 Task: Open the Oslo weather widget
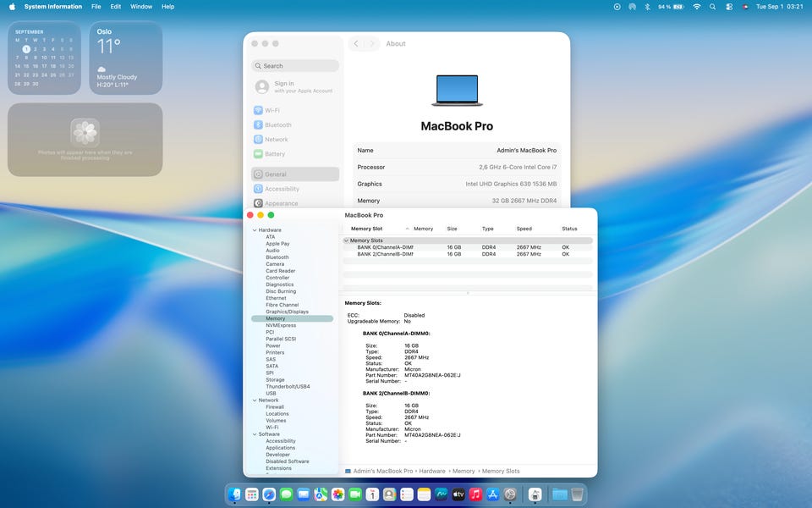coord(126,58)
